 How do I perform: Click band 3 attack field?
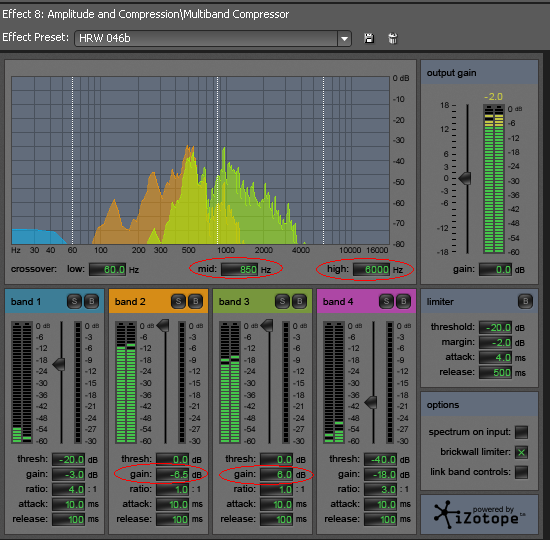pyautogui.click(x=276, y=504)
